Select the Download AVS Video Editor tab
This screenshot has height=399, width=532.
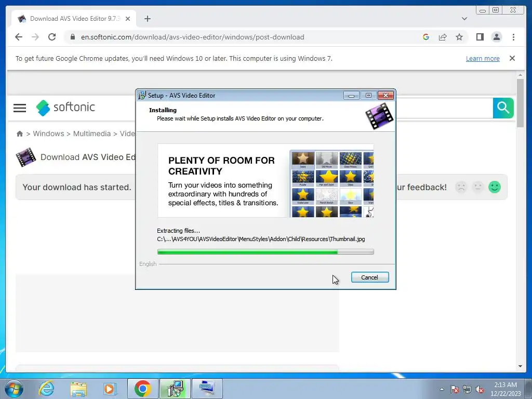tap(74, 19)
